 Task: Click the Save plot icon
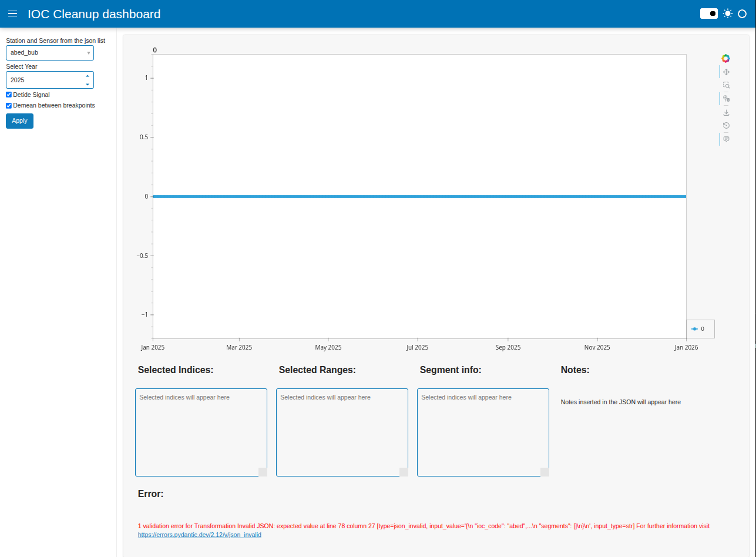click(726, 112)
